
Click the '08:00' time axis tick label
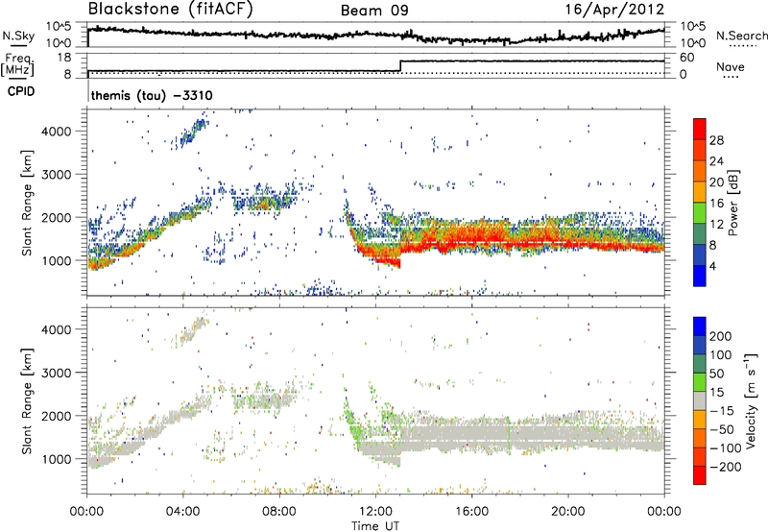(279, 512)
